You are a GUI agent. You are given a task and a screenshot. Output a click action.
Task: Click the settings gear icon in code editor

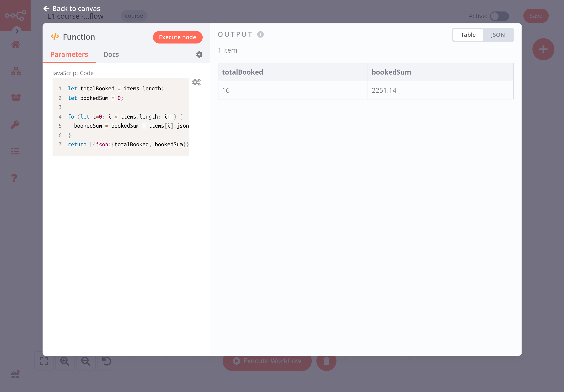point(197,82)
